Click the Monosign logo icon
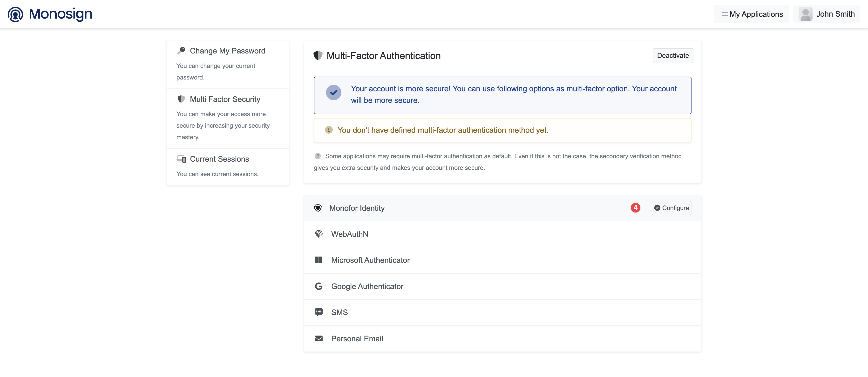Image resolution: width=868 pixels, height=377 pixels. coord(15,14)
